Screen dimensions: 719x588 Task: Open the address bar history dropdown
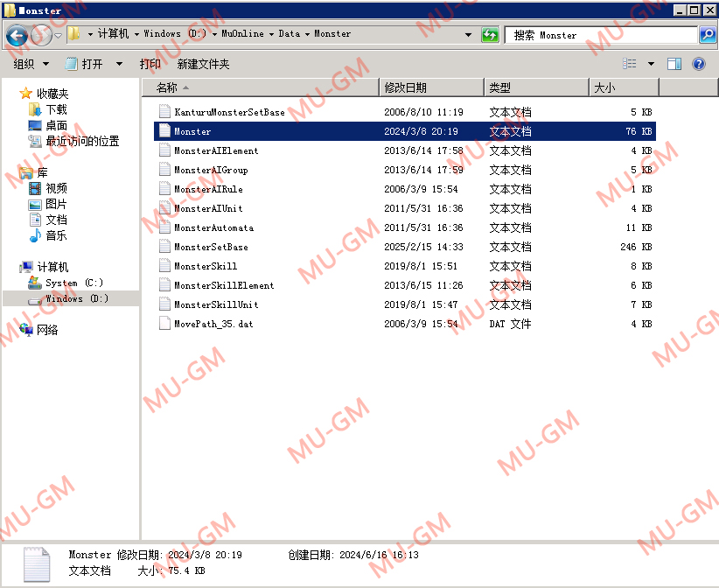[469, 35]
